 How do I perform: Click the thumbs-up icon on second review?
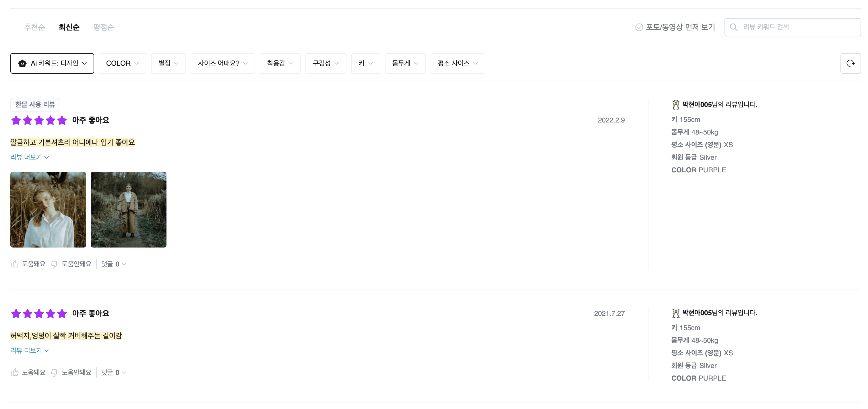15,372
